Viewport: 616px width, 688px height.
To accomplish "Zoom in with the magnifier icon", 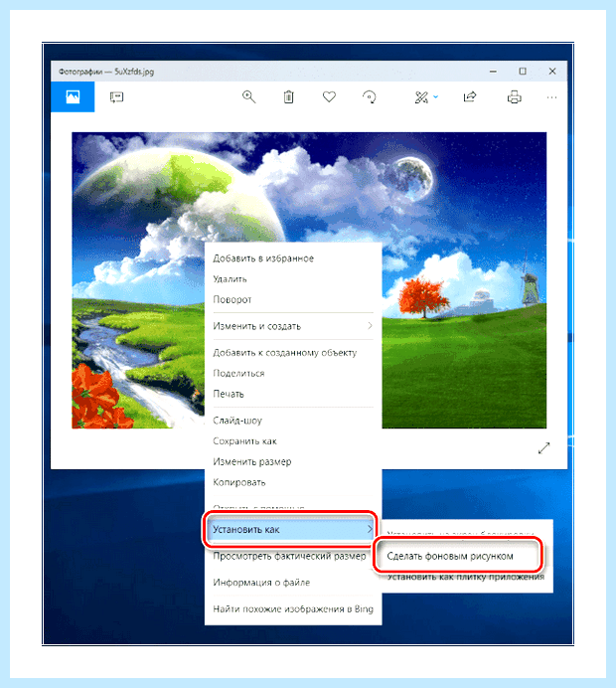I will [x=248, y=97].
